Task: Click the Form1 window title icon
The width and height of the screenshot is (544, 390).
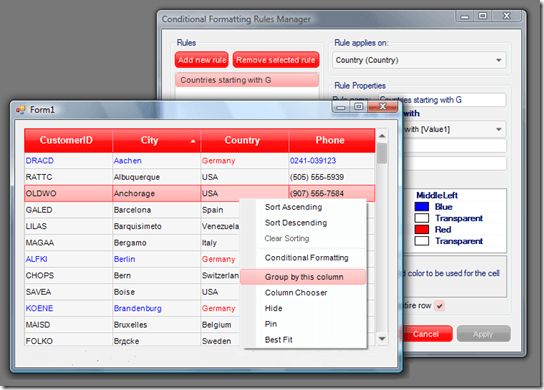Action: point(20,110)
